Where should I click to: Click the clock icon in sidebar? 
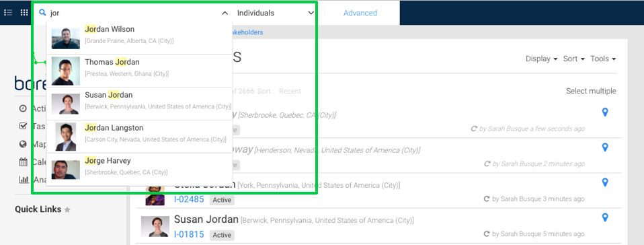(x=23, y=108)
